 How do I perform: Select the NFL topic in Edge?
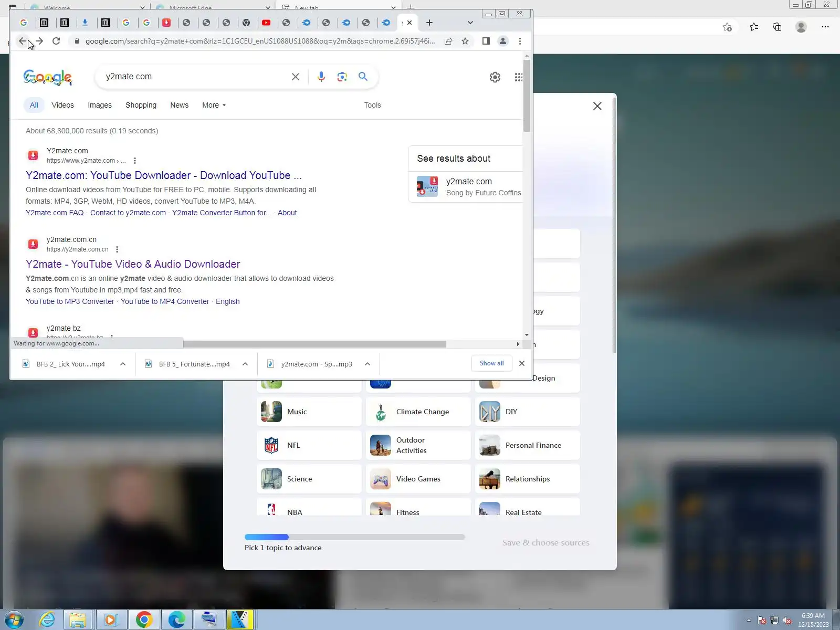pyautogui.click(x=309, y=445)
